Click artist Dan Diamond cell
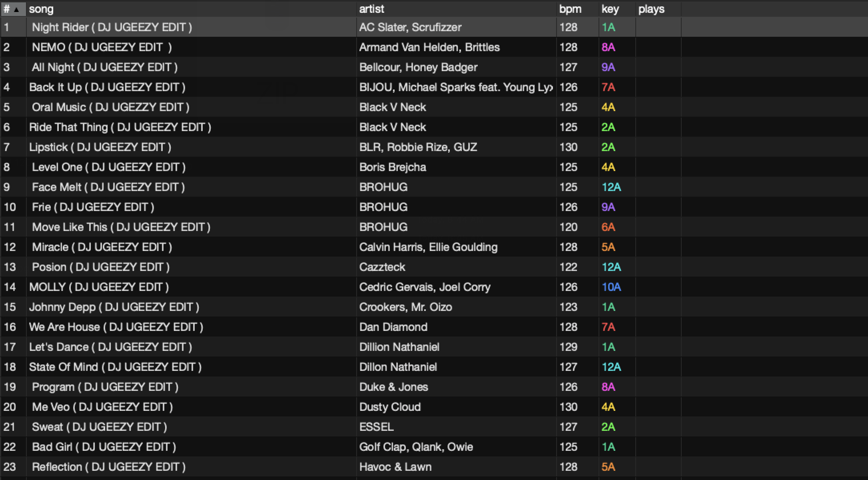 (393, 327)
